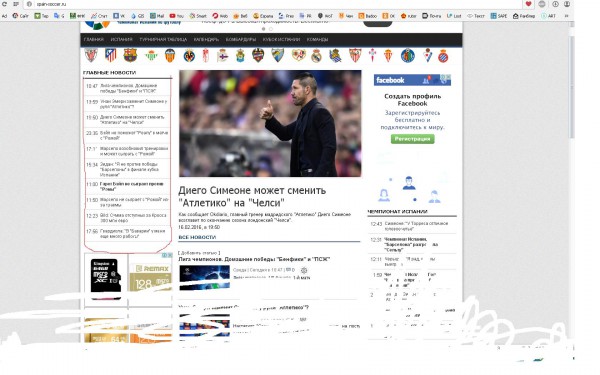Go to the БОМБАРДИРЫ menu item

tap(241, 39)
